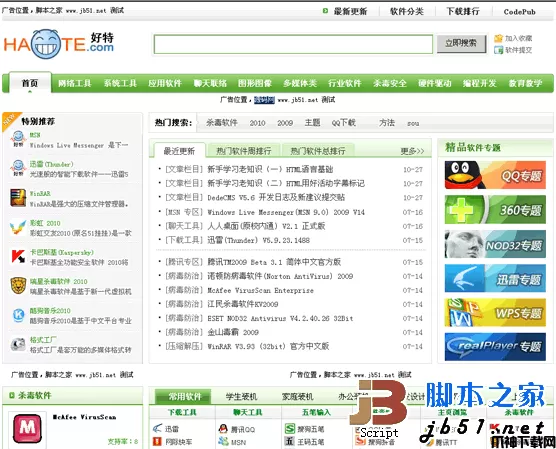Open the 教育教学 navigation menu
Screen dimensions: 556x449
pyautogui.click(x=525, y=83)
